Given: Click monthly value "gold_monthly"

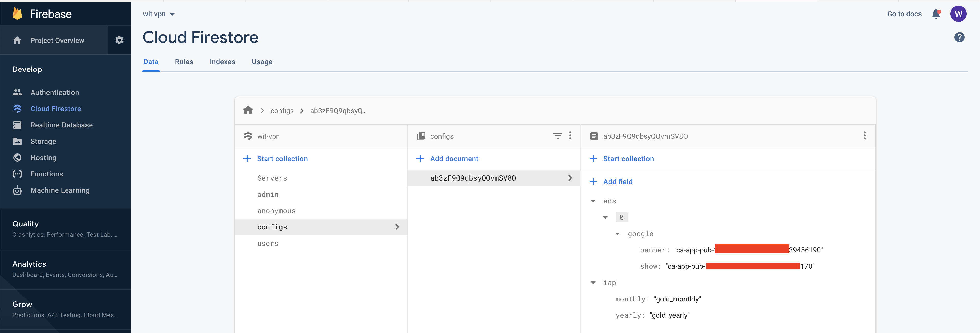Looking at the screenshot, I should (x=677, y=299).
